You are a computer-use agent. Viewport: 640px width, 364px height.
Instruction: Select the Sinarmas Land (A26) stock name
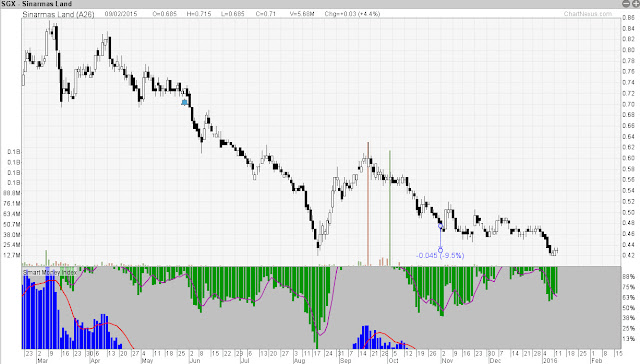(x=58, y=14)
